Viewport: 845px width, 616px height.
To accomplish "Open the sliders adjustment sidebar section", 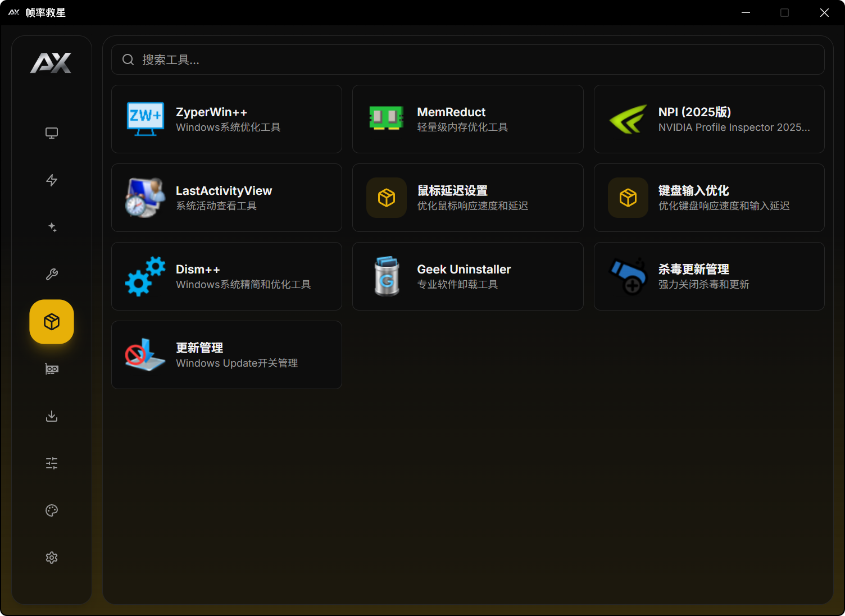I will click(52, 463).
